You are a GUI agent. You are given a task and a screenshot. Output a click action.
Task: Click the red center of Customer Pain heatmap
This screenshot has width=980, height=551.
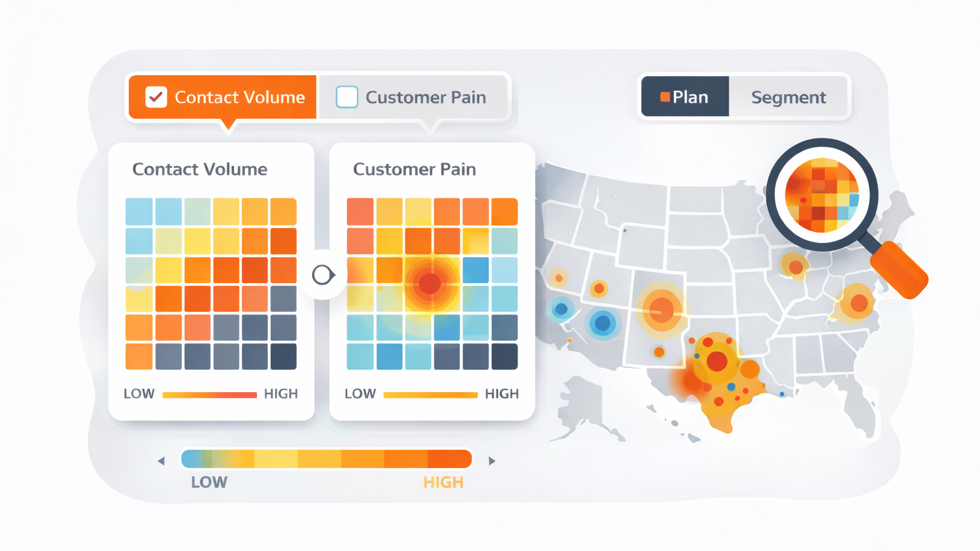[x=431, y=284]
